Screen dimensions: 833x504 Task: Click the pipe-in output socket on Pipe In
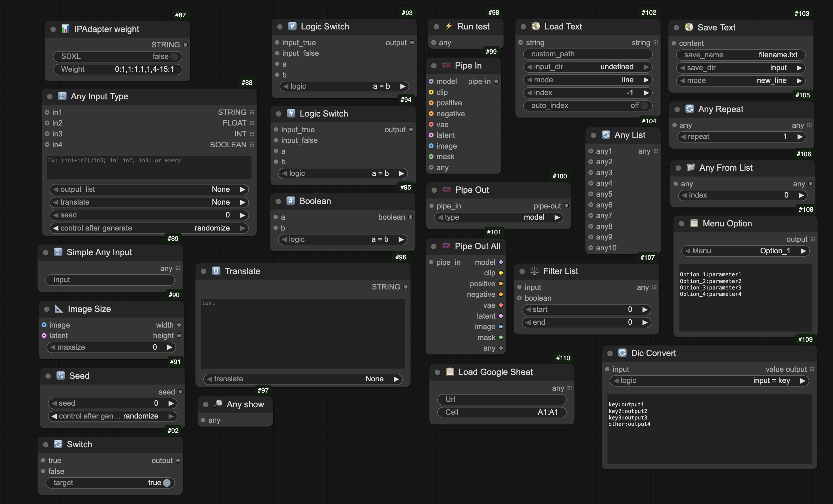496,81
